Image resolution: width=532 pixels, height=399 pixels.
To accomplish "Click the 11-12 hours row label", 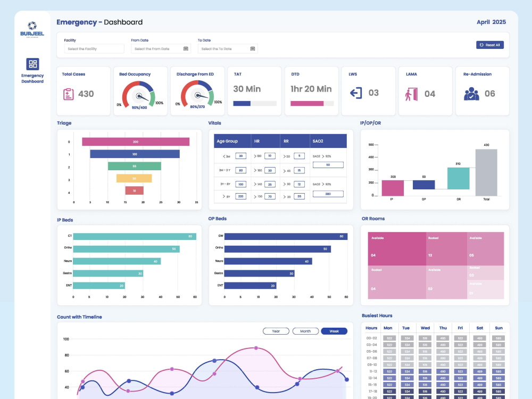I will 373,371.
